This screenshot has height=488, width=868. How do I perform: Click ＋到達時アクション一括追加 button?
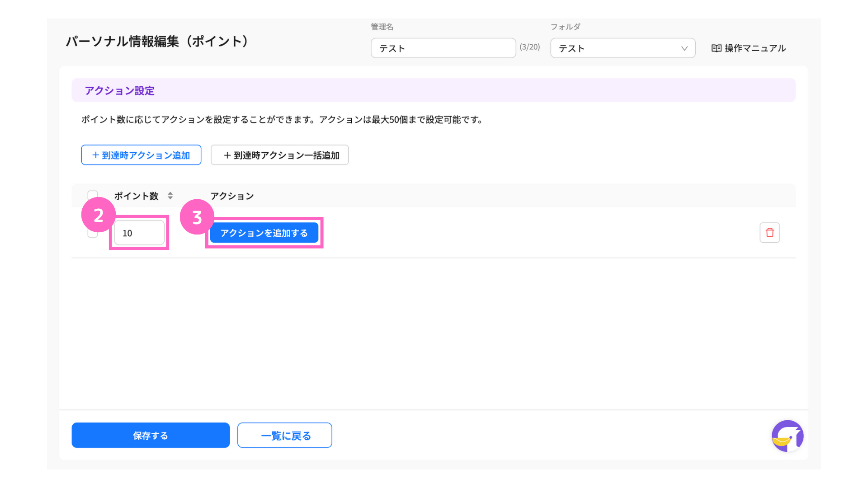tap(279, 155)
